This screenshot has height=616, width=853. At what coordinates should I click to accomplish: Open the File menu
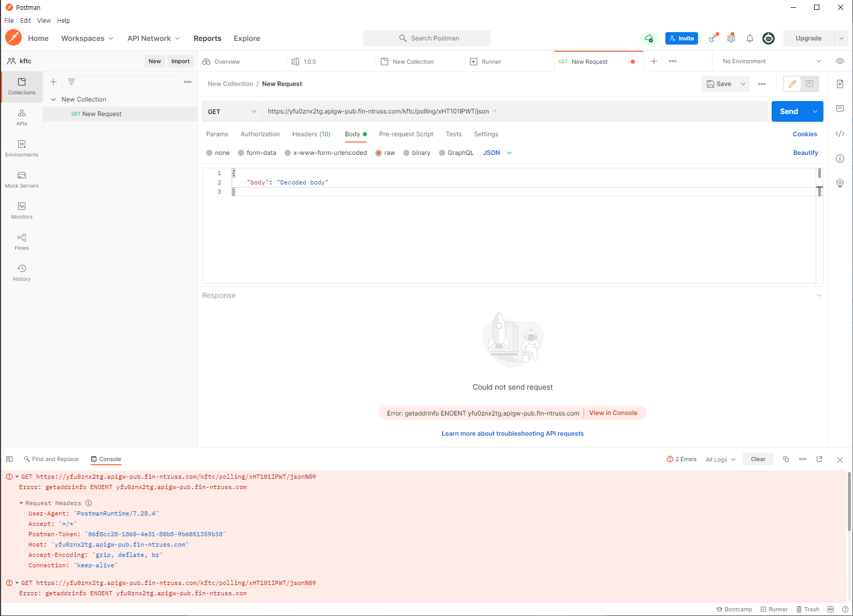coord(9,21)
